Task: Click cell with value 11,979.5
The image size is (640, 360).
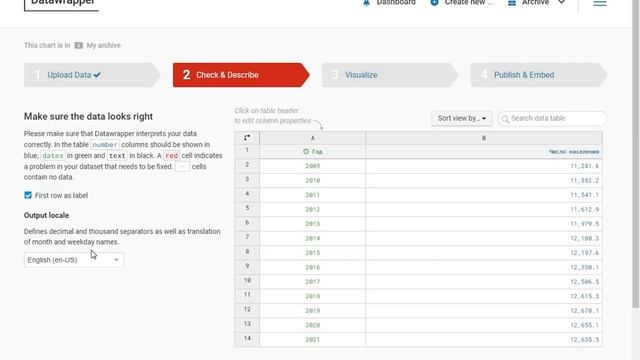Action: (x=484, y=224)
